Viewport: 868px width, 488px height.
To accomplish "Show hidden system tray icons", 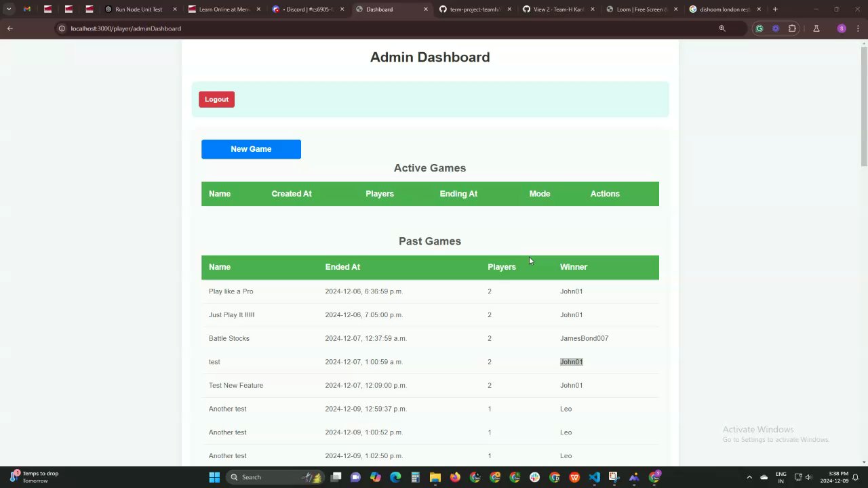I will tap(749, 477).
